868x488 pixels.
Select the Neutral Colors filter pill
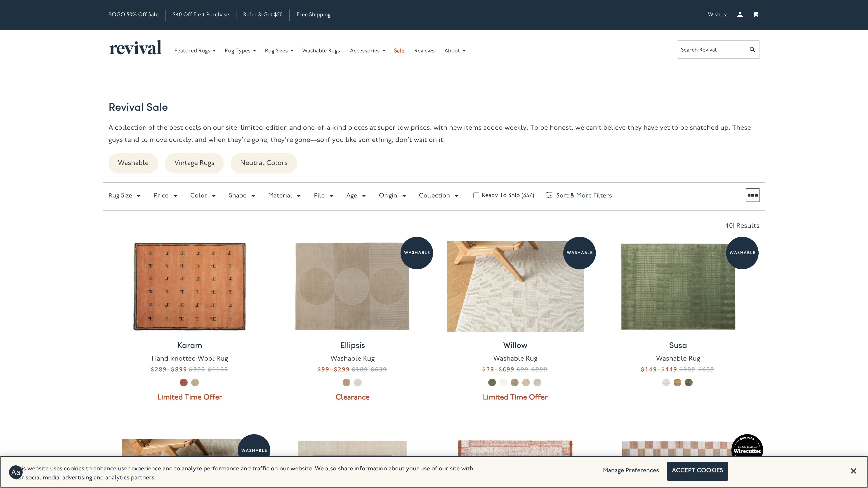point(264,163)
